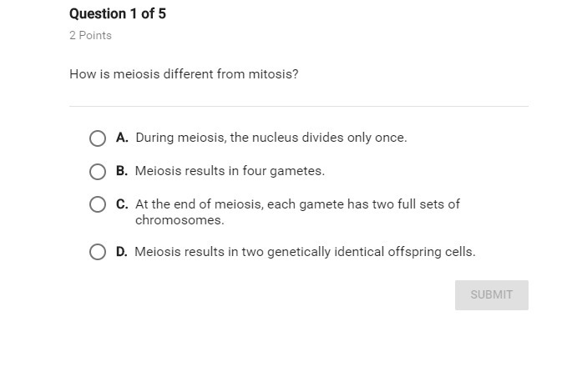The width and height of the screenshot is (577, 392).
Task: Tap the bold "C." option letter
Action: 122,204
